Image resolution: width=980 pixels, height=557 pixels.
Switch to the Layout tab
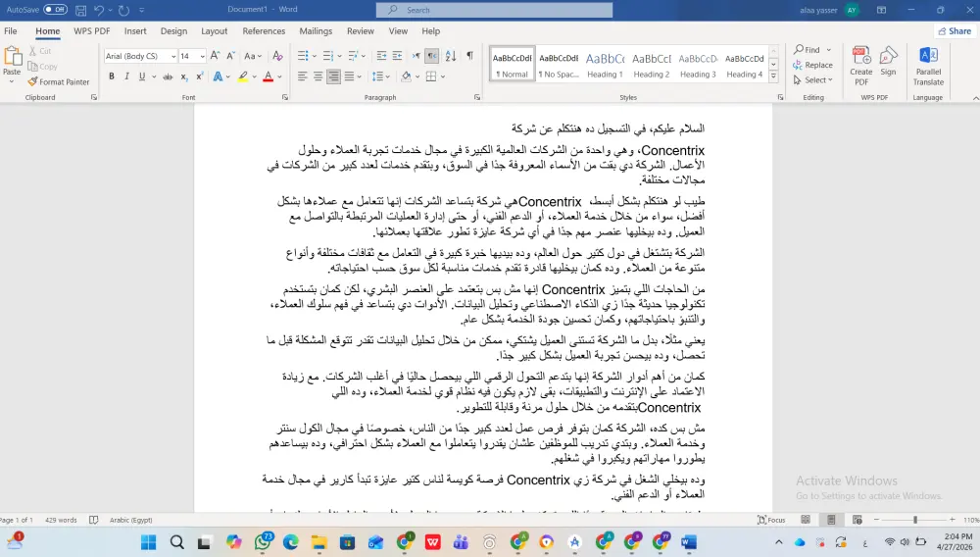pos(215,30)
